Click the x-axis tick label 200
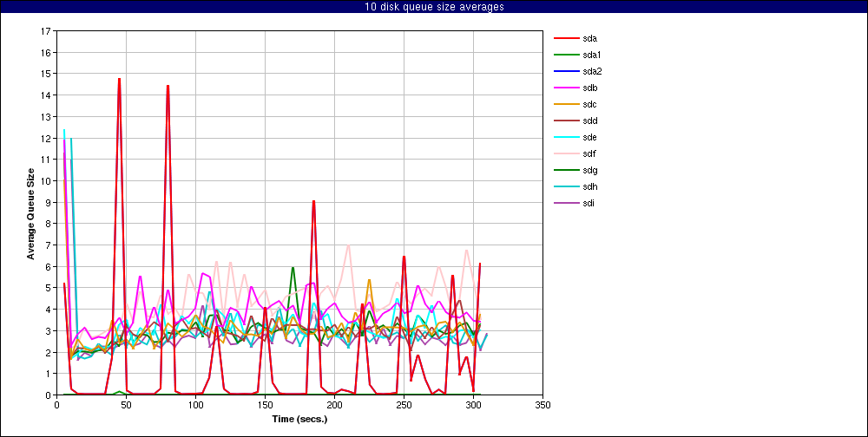 (334, 406)
